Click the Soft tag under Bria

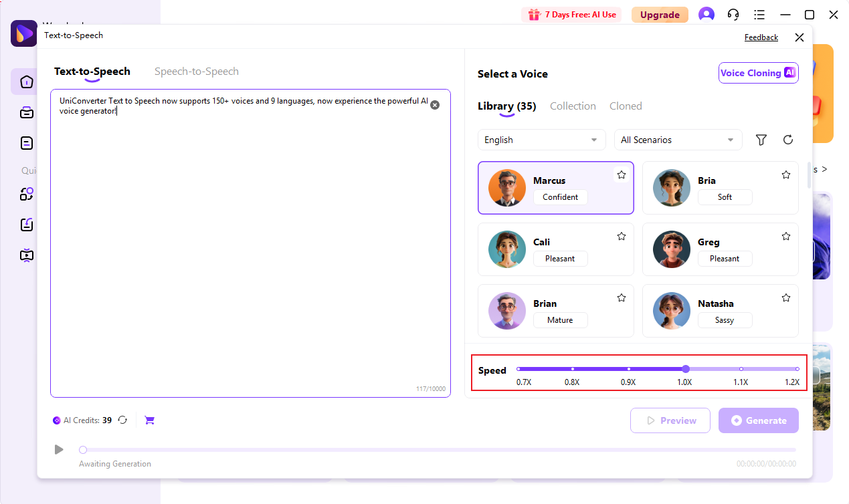[725, 197]
